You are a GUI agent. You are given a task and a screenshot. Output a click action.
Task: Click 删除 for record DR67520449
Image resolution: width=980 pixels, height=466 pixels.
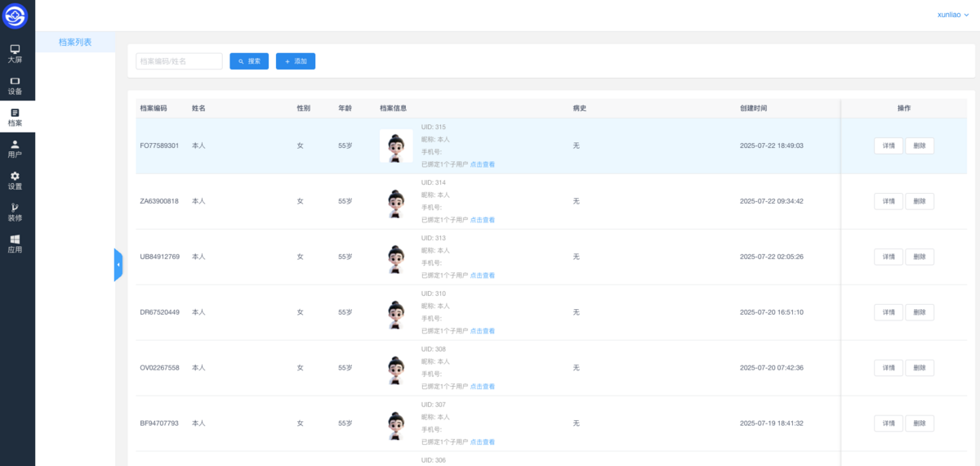coord(920,312)
